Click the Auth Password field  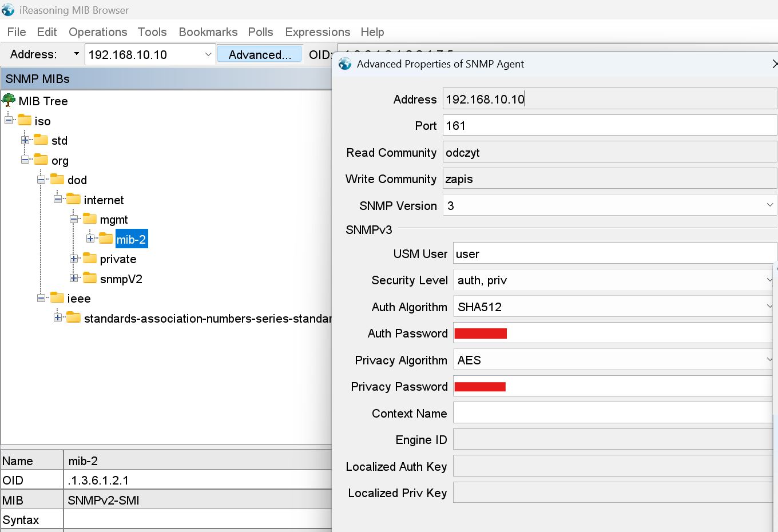pyautogui.click(x=613, y=333)
